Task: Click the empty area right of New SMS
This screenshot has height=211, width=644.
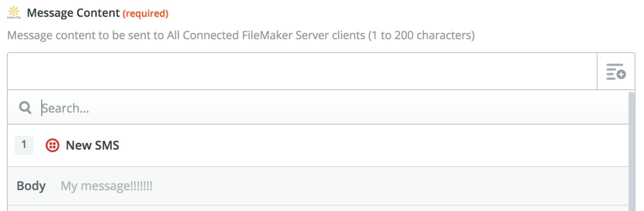Action: pos(367,145)
